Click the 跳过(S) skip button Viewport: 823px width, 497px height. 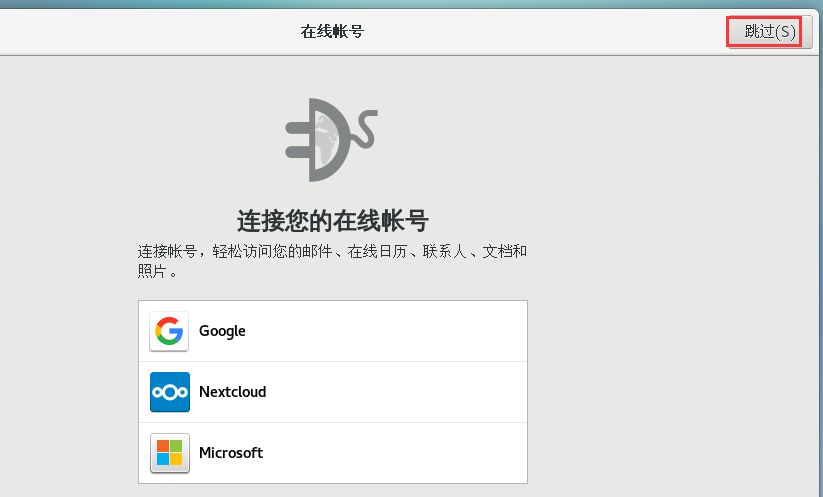(769, 32)
